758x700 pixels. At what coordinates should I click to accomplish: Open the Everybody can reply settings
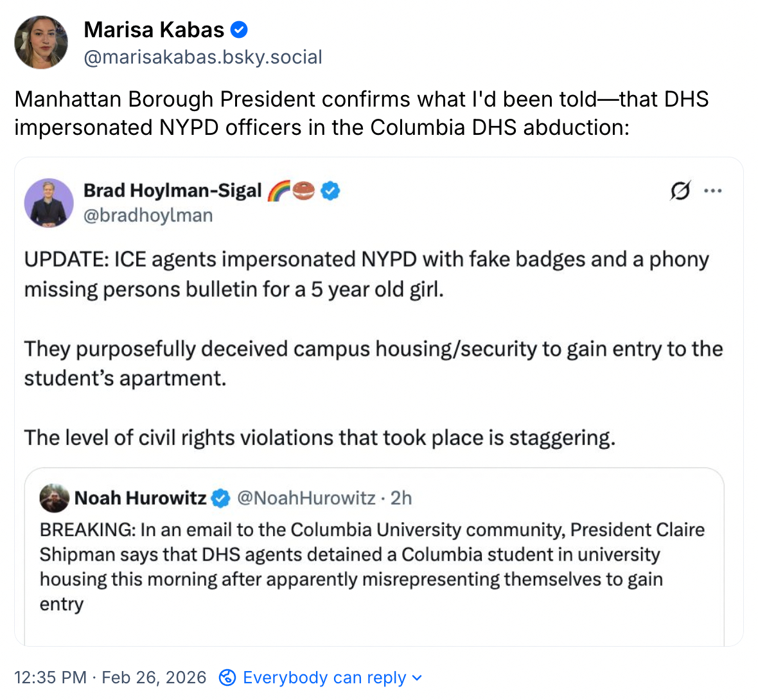324,678
